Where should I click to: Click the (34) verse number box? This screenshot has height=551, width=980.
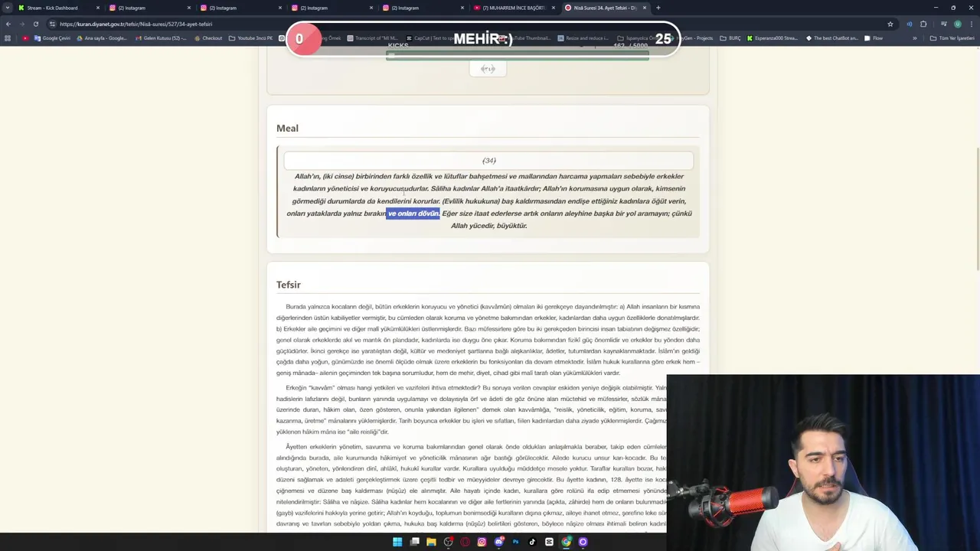488,161
